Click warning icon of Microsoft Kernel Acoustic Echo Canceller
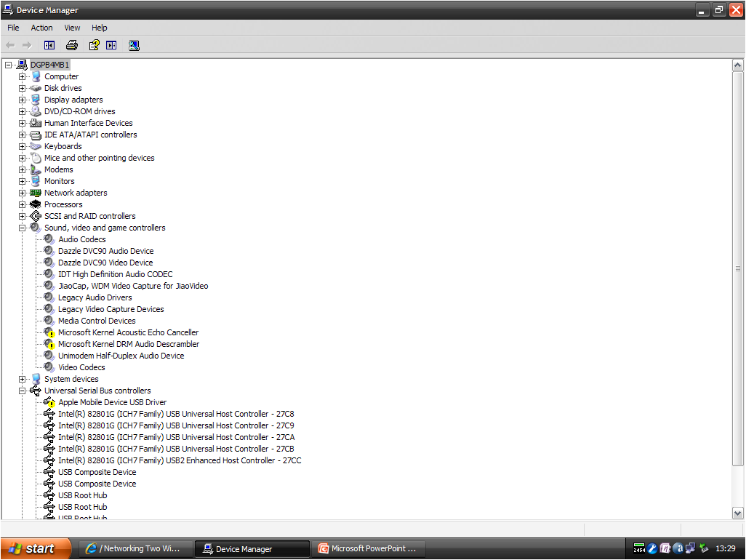Image resolution: width=746 pixels, height=560 pixels. (x=49, y=332)
